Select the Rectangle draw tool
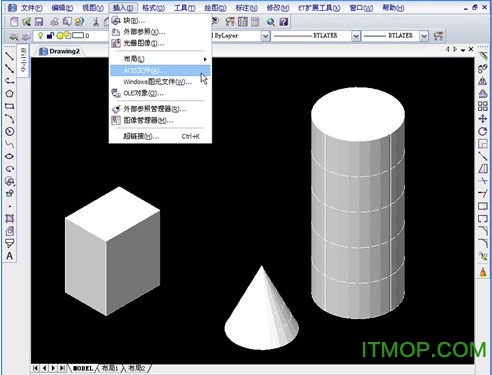492x375 pixels. [x=9, y=106]
